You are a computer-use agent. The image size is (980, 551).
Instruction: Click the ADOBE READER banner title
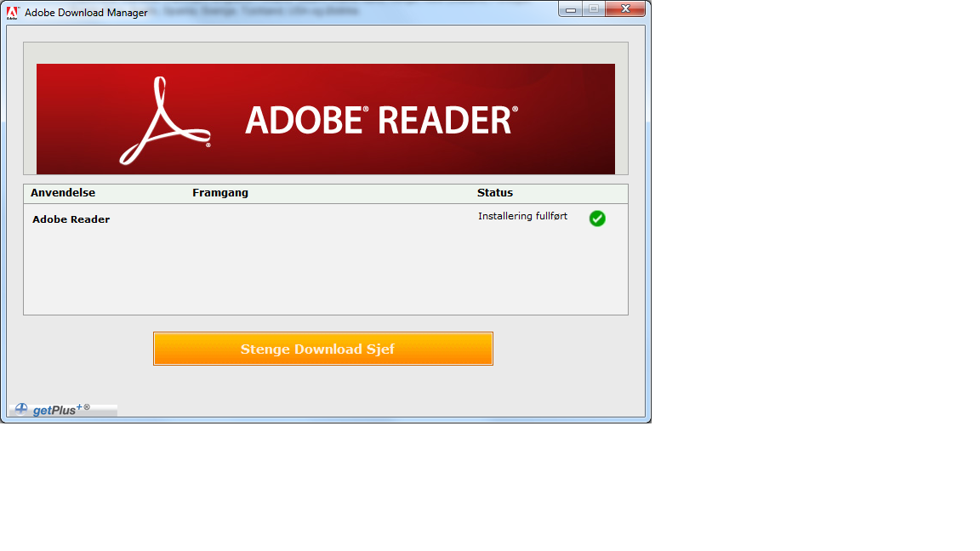coord(381,120)
